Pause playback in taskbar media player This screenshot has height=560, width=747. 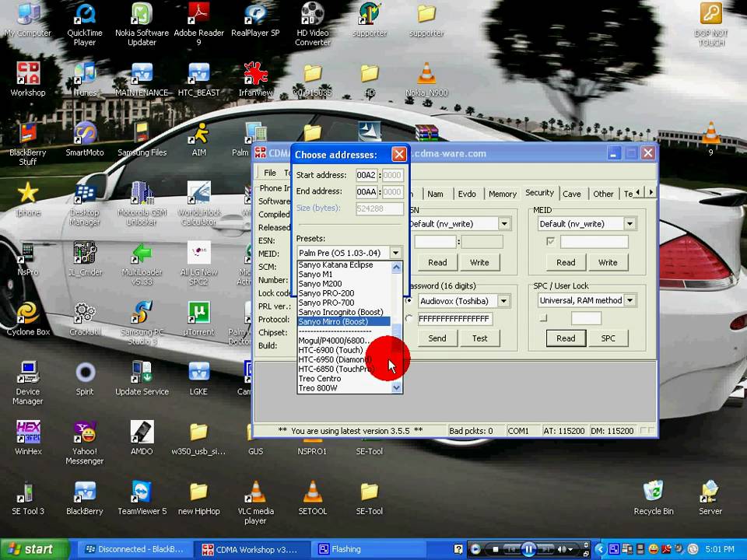529,549
